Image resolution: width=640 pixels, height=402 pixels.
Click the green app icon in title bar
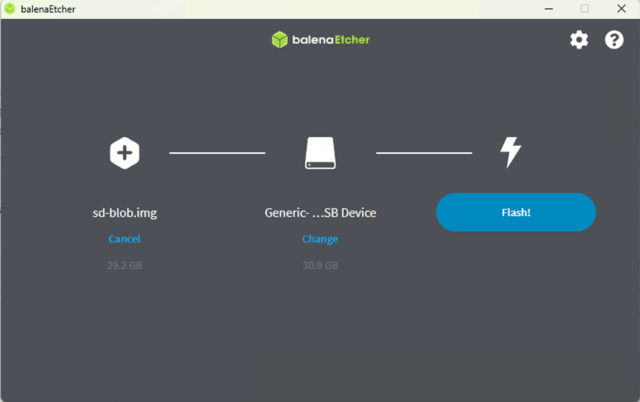click(x=10, y=8)
